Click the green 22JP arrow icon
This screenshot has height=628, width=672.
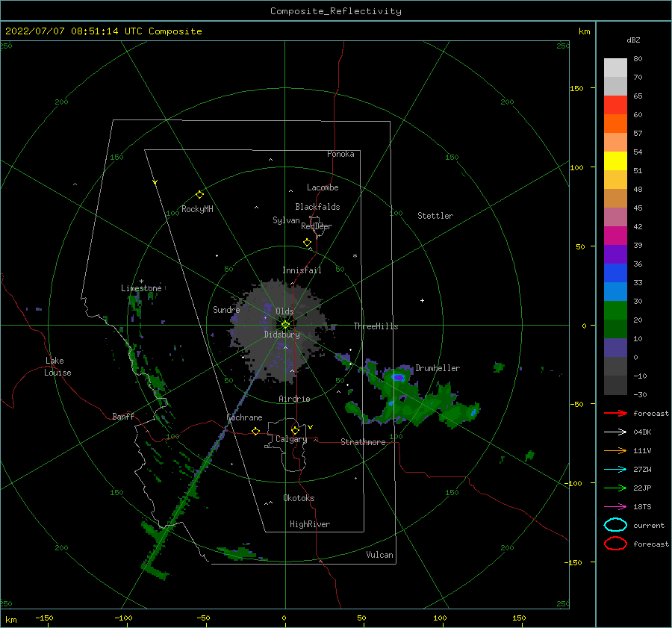615,488
